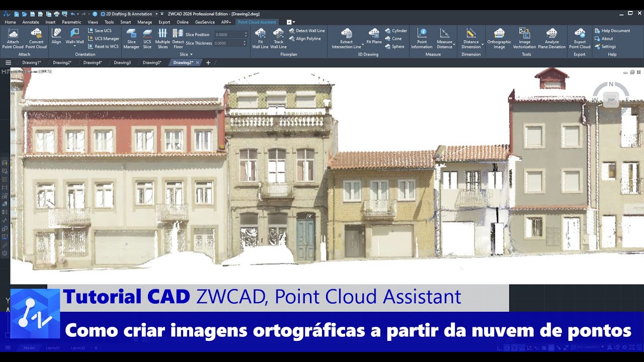Click the Save icon in quick access toolbar

coord(32,14)
